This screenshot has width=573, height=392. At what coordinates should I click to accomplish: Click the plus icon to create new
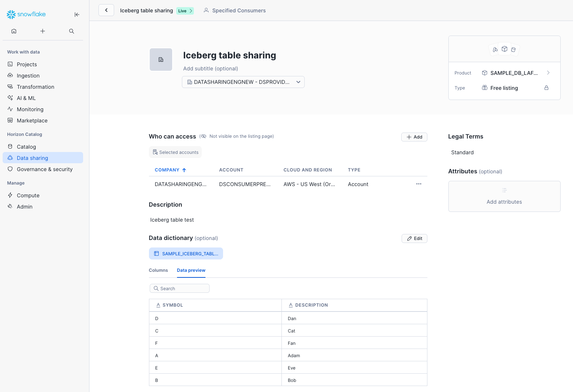click(x=43, y=31)
